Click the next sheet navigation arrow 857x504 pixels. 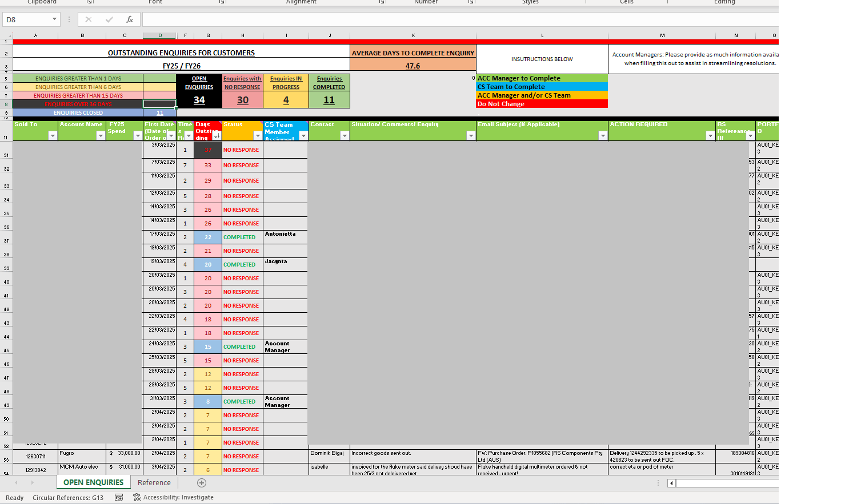click(32, 483)
